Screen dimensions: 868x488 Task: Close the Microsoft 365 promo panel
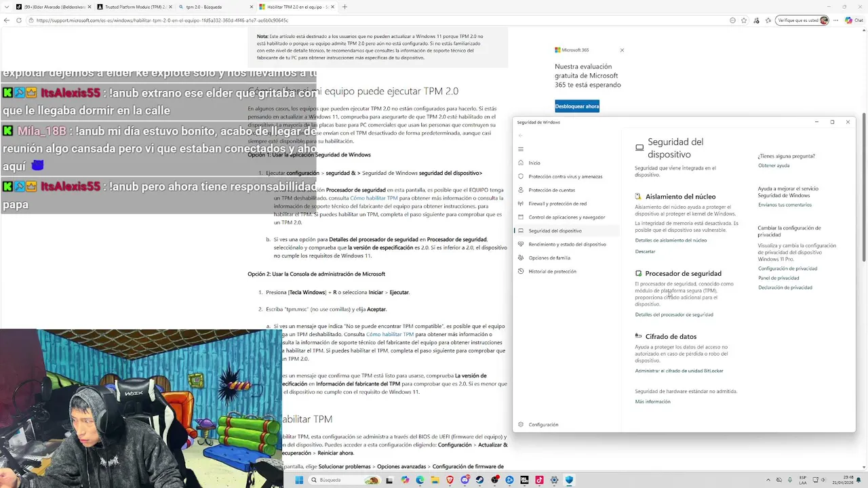click(x=622, y=50)
